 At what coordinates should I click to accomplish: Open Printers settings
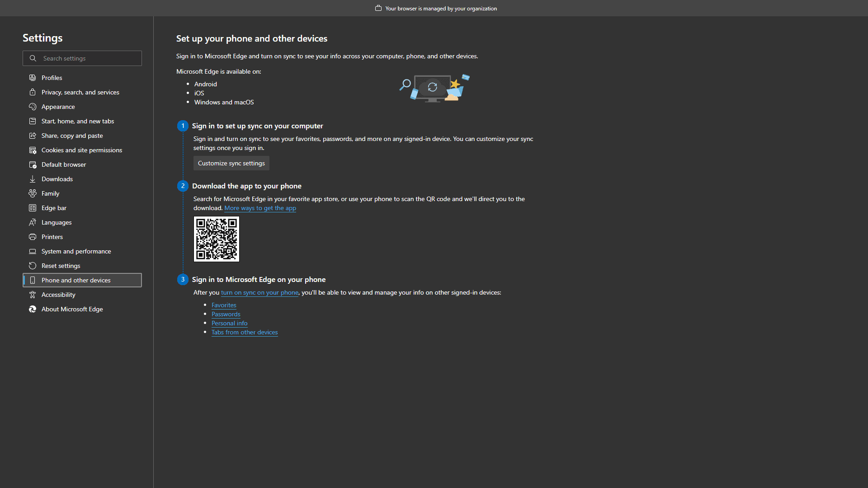coord(82,237)
